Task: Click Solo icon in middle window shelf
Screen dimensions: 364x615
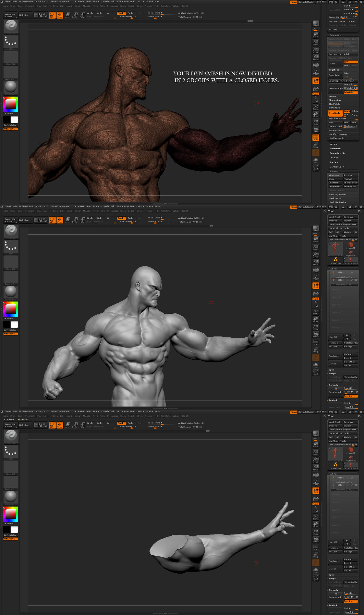Action: tap(316, 365)
